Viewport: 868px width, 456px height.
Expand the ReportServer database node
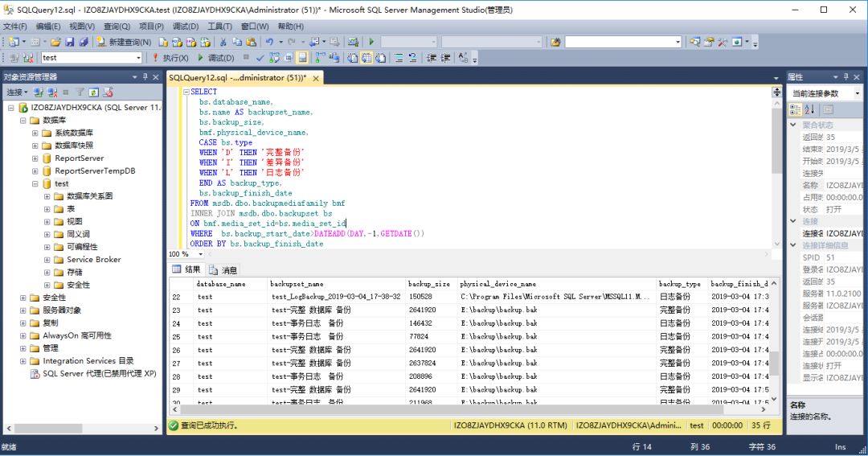pyautogui.click(x=35, y=158)
